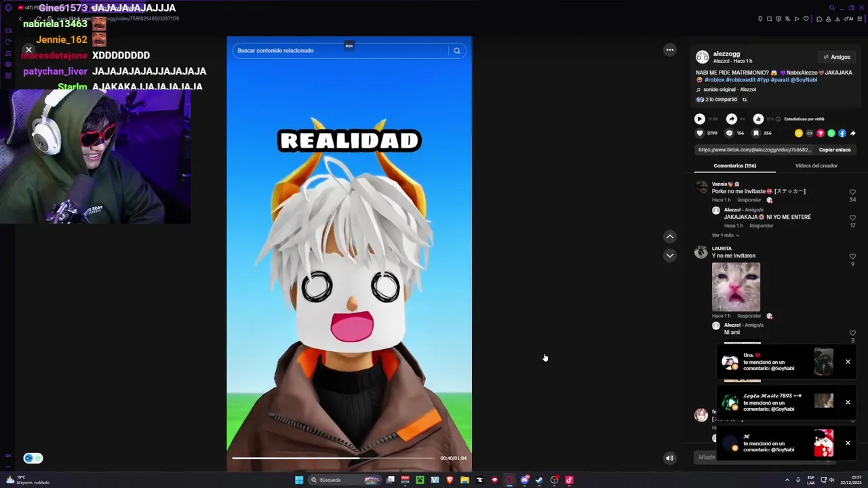868x488 pixels.
Task: Click the share arrow count icon
Action: [x=732, y=119]
